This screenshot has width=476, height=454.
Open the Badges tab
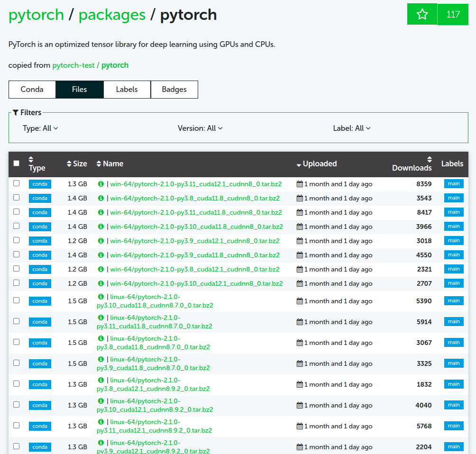pos(174,90)
